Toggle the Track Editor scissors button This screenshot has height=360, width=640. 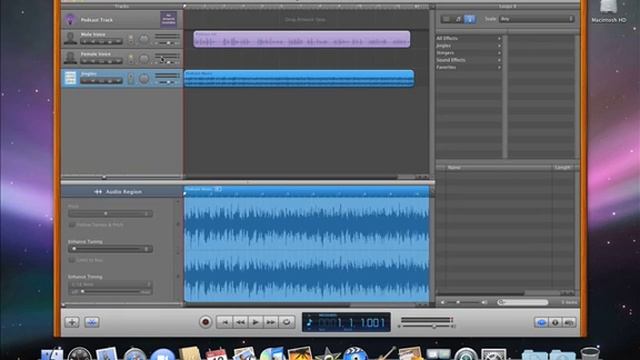(x=92, y=322)
